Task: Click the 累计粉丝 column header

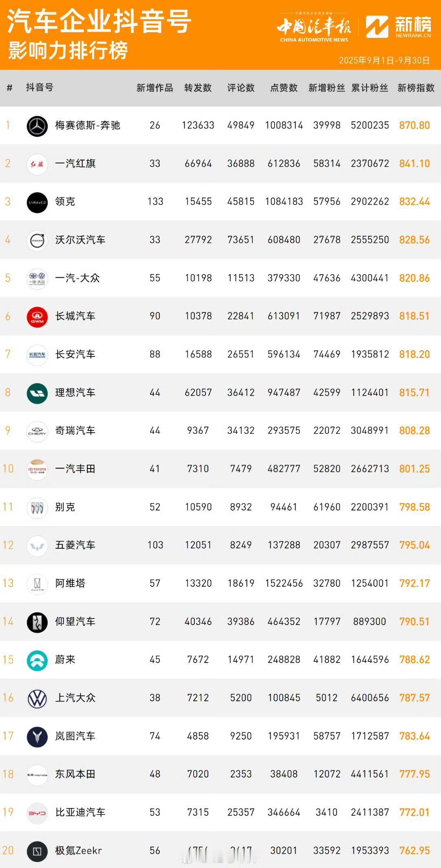Action: [x=370, y=88]
